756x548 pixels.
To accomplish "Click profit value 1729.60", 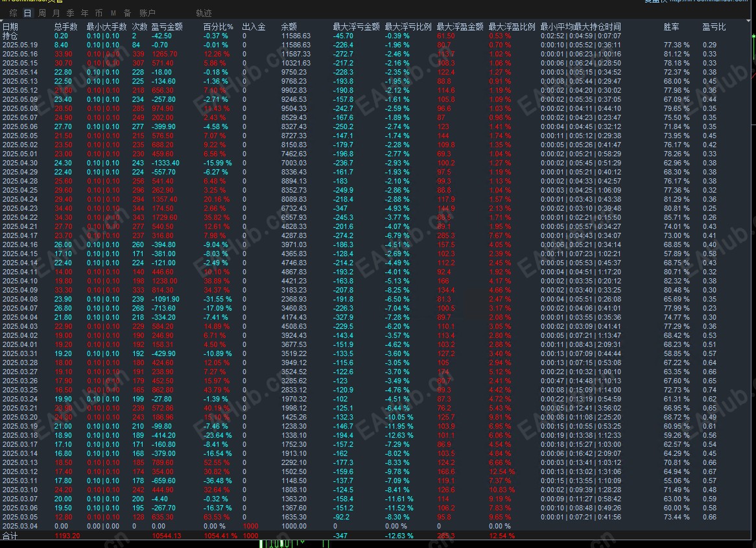I will (x=164, y=217).
